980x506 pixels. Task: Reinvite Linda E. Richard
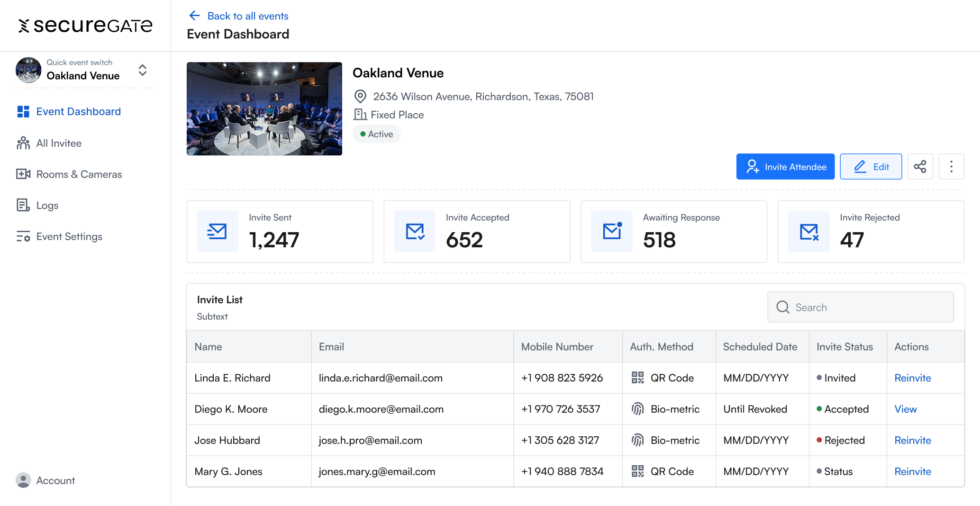click(x=913, y=378)
